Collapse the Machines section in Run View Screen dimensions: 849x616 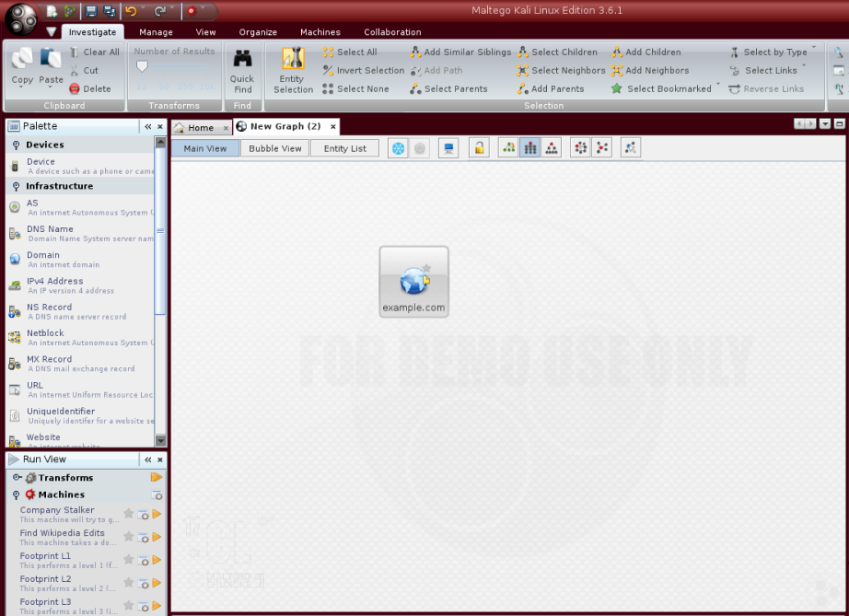[17, 494]
